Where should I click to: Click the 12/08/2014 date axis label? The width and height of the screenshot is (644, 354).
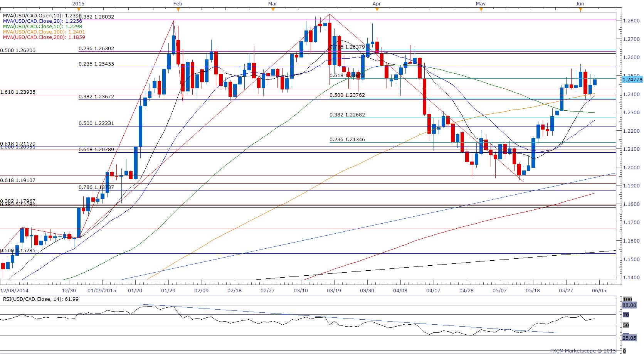(14, 291)
